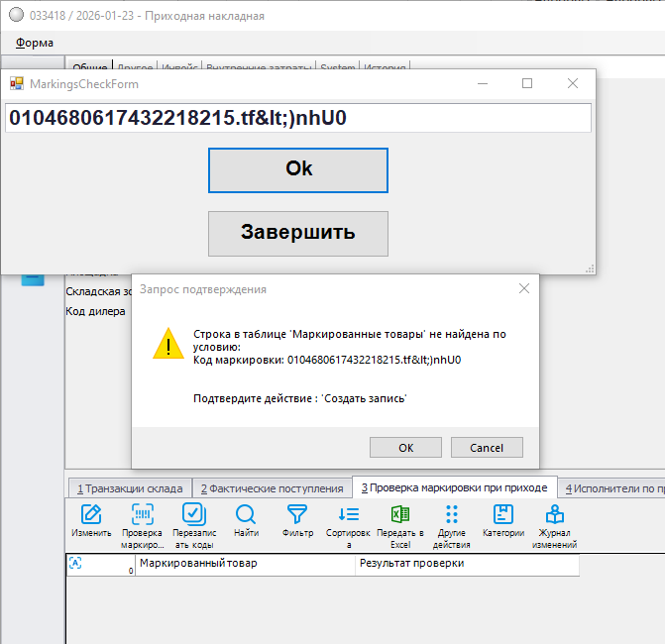Image resolution: width=665 pixels, height=644 pixels.
Task: Click the Изменить (edit) pencil icon
Action: (91, 514)
